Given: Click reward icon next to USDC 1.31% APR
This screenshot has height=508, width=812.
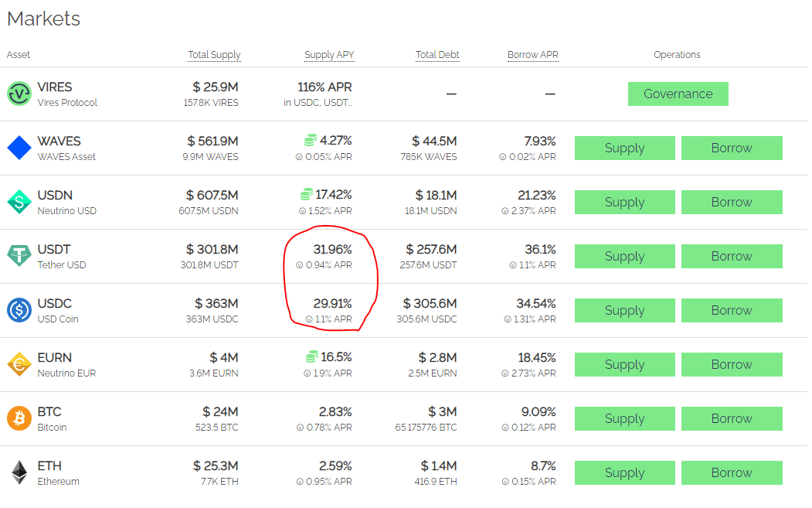Looking at the screenshot, I should click(508, 319).
